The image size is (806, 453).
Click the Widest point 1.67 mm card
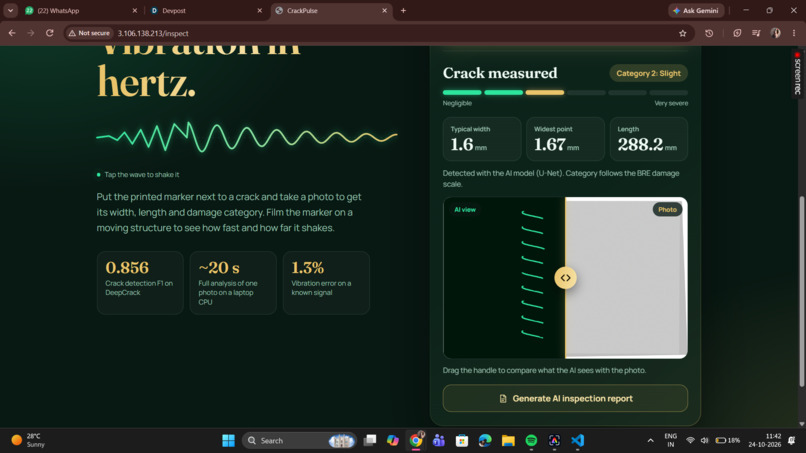pyautogui.click(x=565, y=139)
